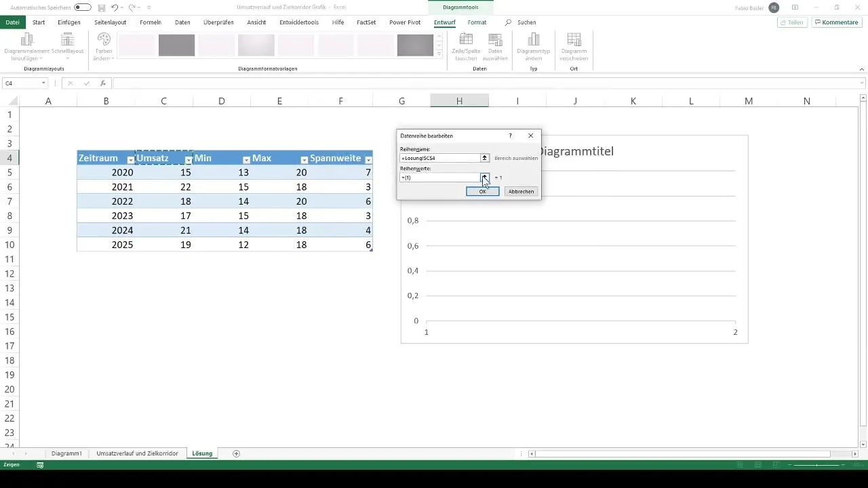This screenshot has width=868, height=488.
Task: Open the Kommentare button
Action: point(837,22)
